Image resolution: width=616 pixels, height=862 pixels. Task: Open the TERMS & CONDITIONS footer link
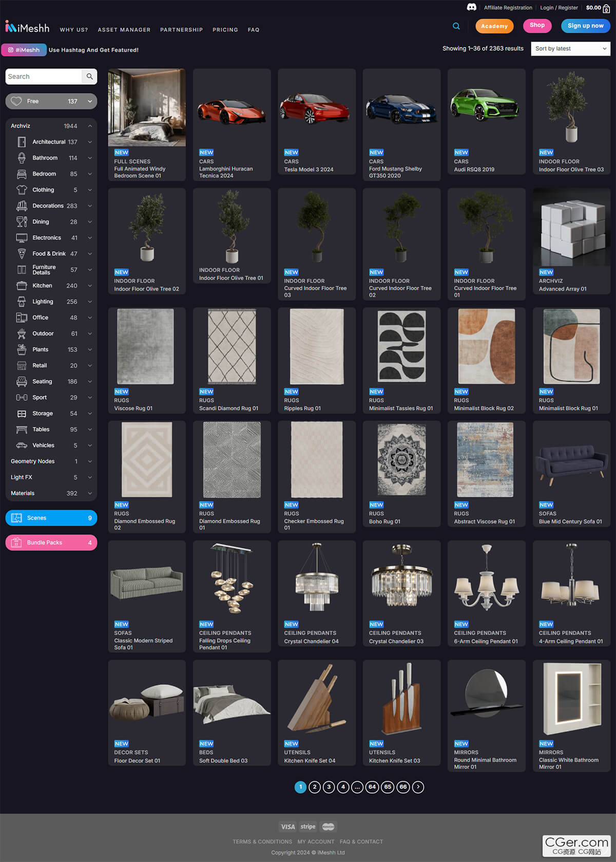(262, 841)
